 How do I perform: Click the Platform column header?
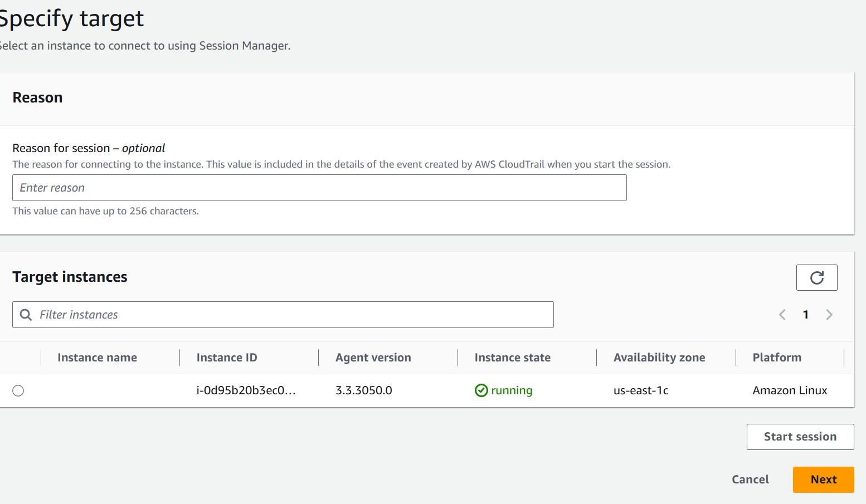[777, 358]
